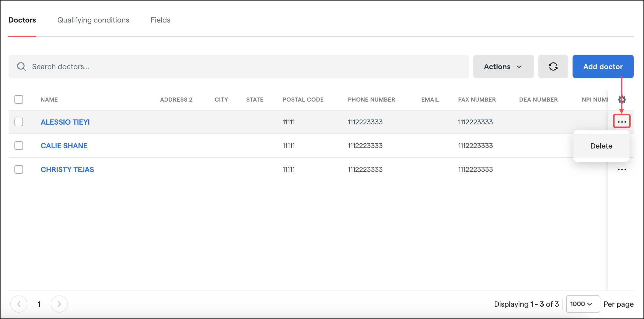The width and height of the screenshot is (644, 319).
Task: Click the three-dot menu for Alessio Tieyi
Action: tap(622, 122)
